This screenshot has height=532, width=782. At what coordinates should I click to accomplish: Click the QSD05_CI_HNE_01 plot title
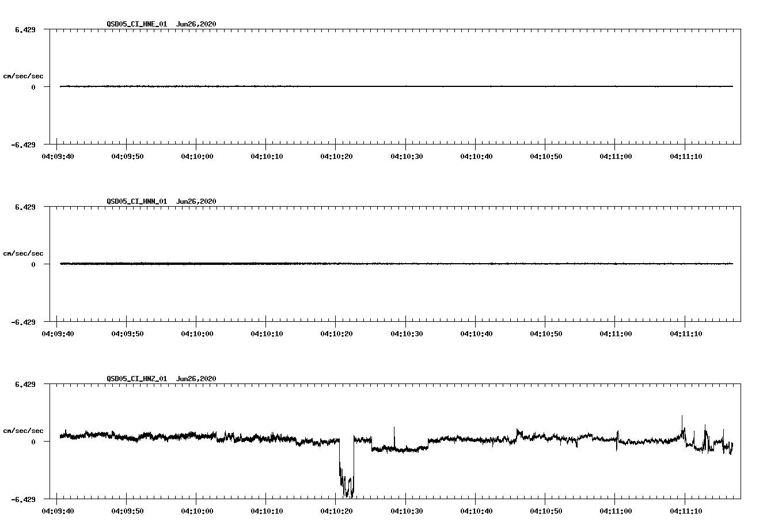(x=137, y=24)
